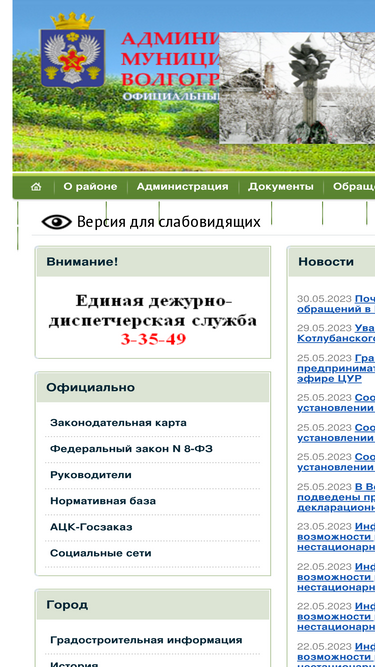375x667 pixels.
Task: Open the cut-off 'Обращ…' menu item
Action: click(354, 187)
